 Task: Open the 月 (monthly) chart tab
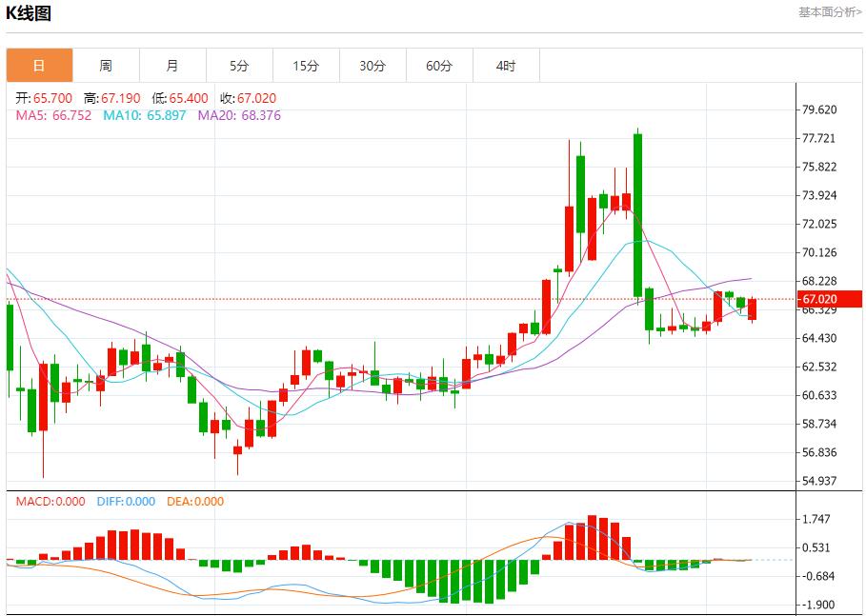tap(172, 66)
